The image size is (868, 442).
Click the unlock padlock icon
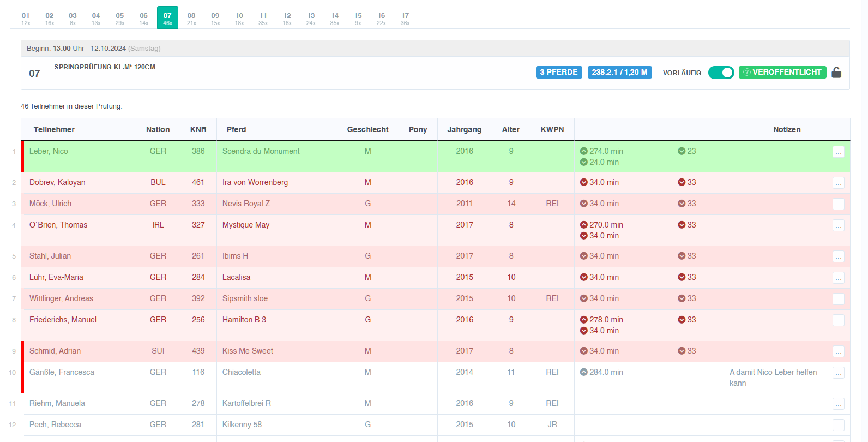(x=836, y=73)
